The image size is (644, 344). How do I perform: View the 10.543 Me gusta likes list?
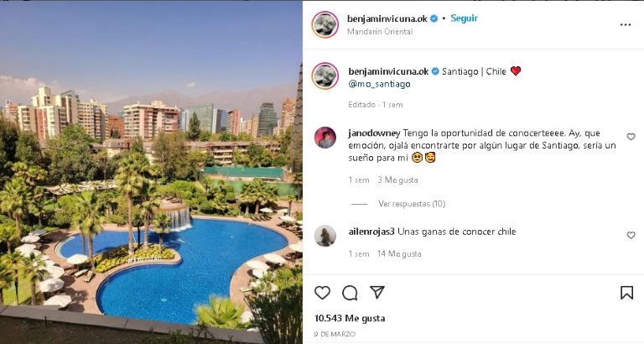point(350,318)
